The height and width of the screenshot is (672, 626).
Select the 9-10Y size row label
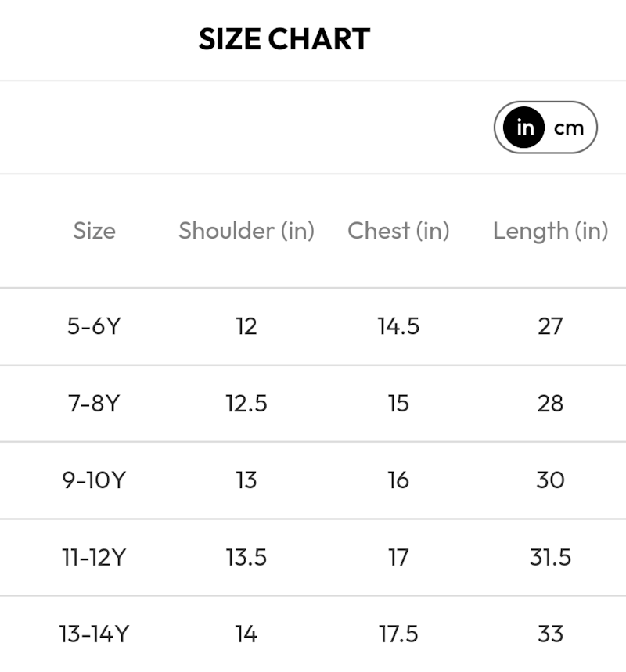click(94, 480)
